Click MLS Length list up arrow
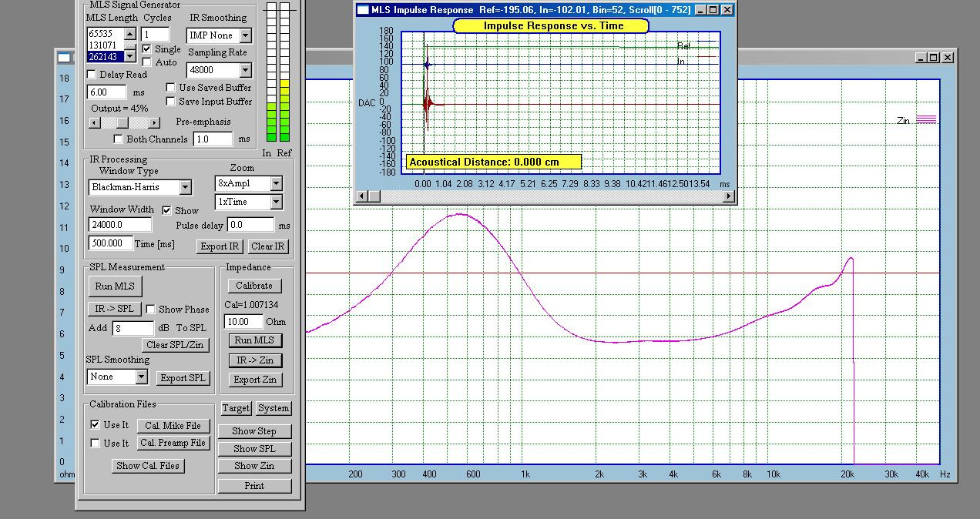Image resolution: width=980 pixels, height=519 pixels. click(129, 34)
